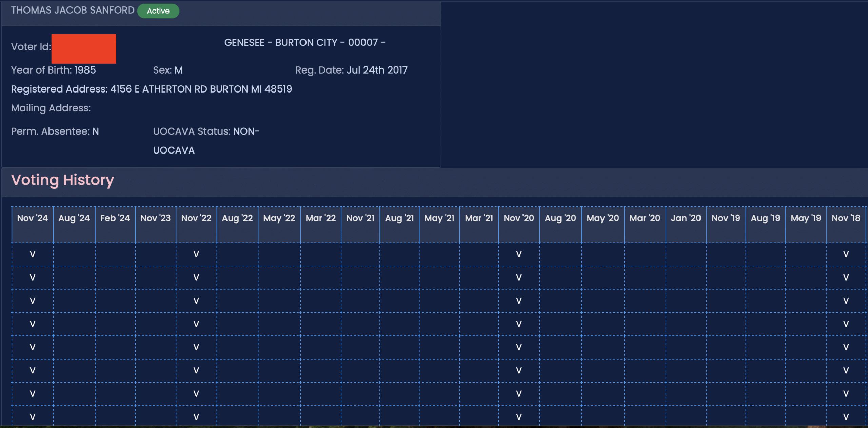
Task: Click the Aug '20 column header
Action: (560, 225)
